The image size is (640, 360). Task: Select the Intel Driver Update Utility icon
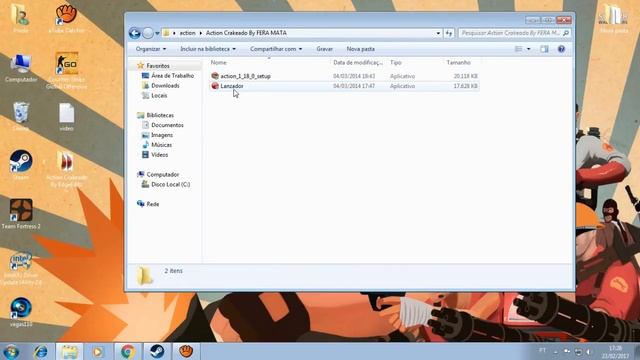(x=21, y=268)
